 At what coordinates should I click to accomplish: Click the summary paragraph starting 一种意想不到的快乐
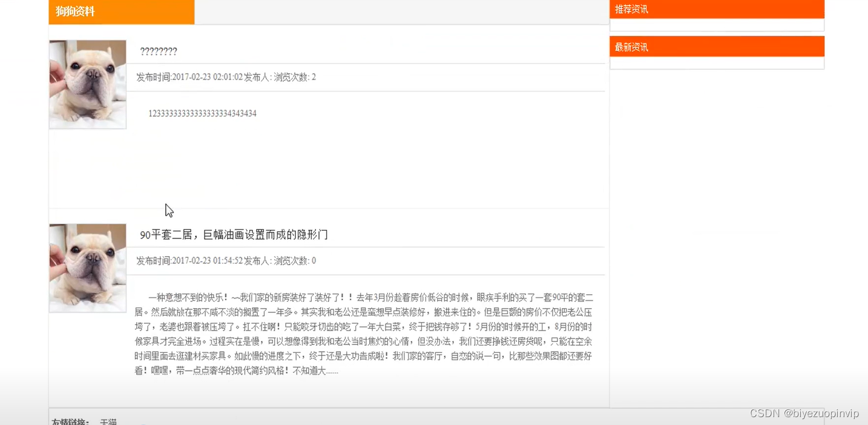[364, 334]
